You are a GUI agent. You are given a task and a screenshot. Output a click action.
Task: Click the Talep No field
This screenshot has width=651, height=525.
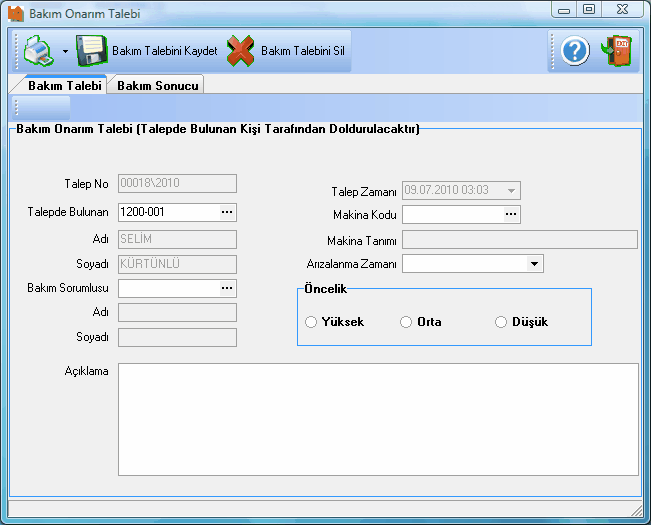click(177, 183)
